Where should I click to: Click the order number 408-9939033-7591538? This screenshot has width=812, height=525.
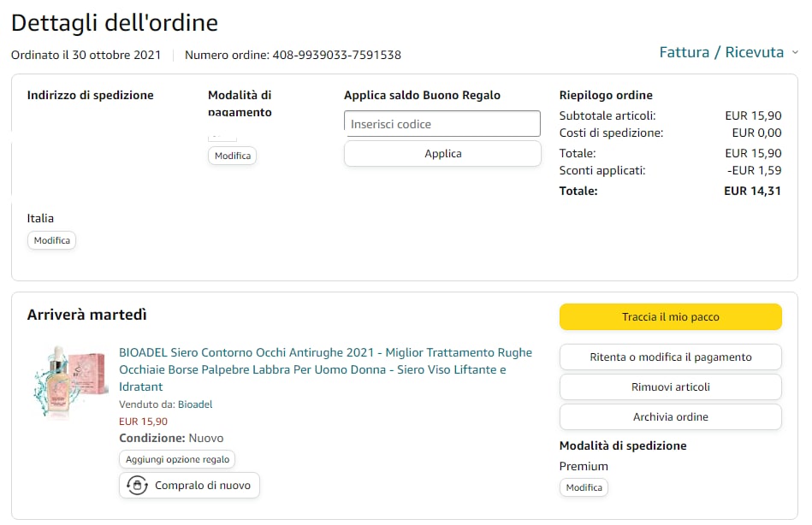336,56
